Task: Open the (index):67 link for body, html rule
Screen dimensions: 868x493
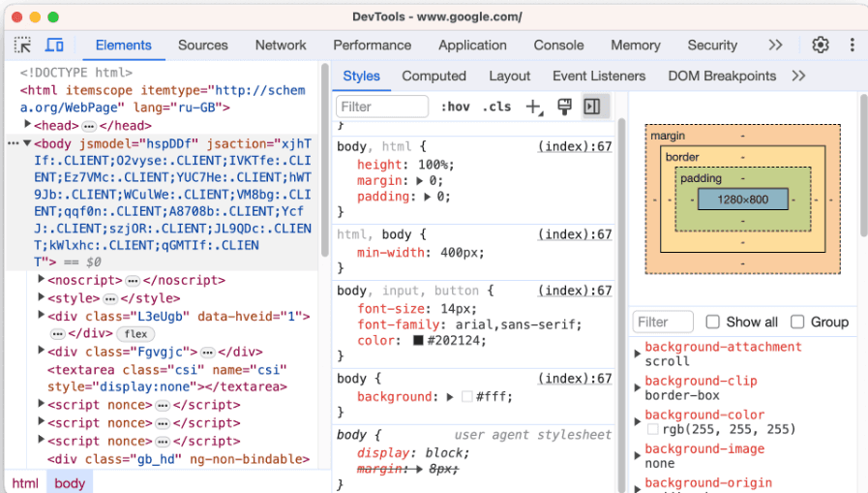Action: (575, 146)
